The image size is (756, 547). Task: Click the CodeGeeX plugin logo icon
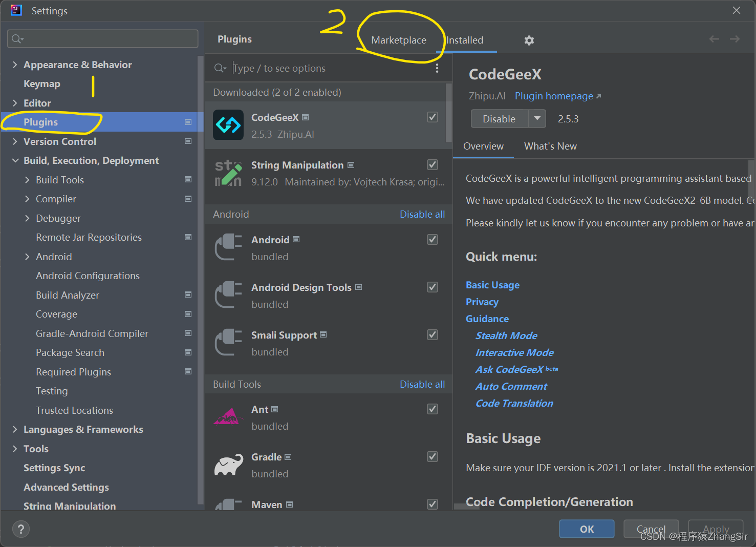[x=228, y=124]
